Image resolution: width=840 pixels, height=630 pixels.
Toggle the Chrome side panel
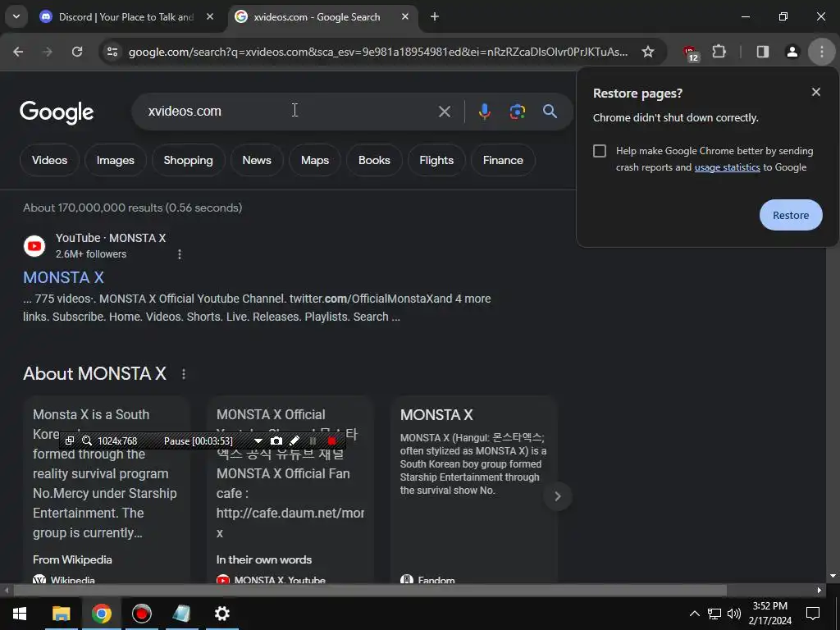click(762, 52)
